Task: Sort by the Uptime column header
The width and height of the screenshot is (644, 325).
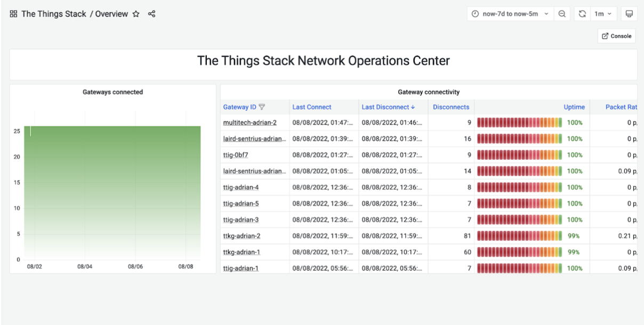Action: 574,107
